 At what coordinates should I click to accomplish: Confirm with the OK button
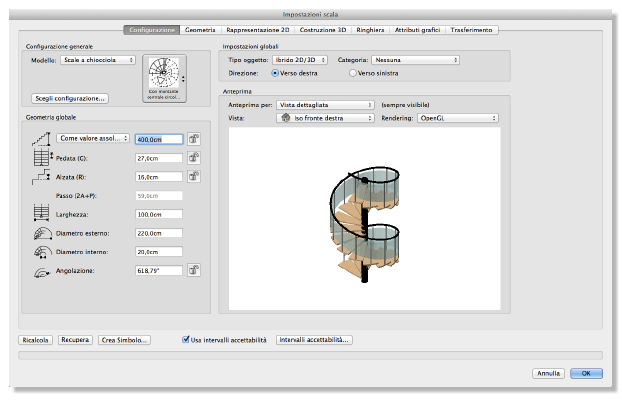(x=586, y=373)
